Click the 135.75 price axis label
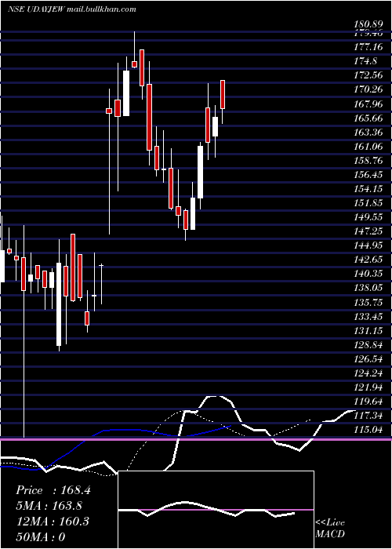Screen dimensions: 392x549 point(368,302)
